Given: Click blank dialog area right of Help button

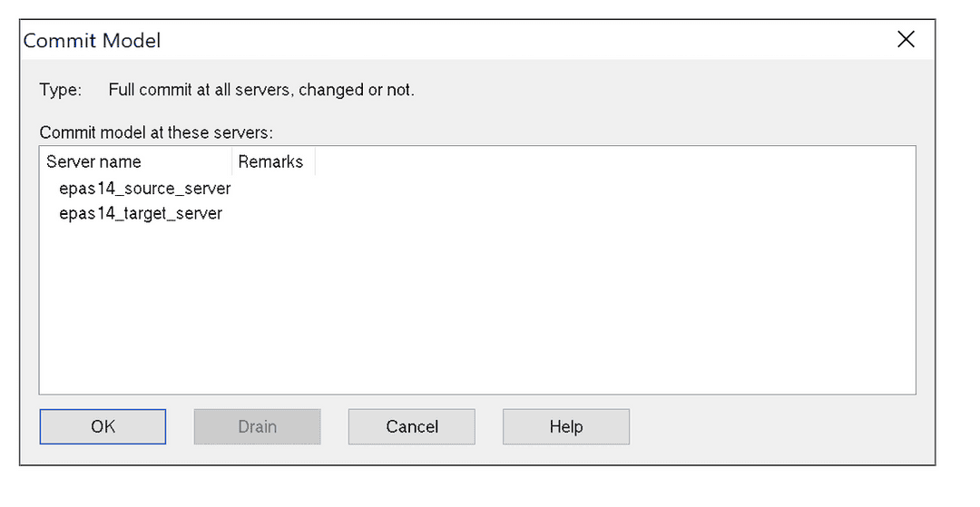Looking at the screenshot, I should [x=771, y=426].
